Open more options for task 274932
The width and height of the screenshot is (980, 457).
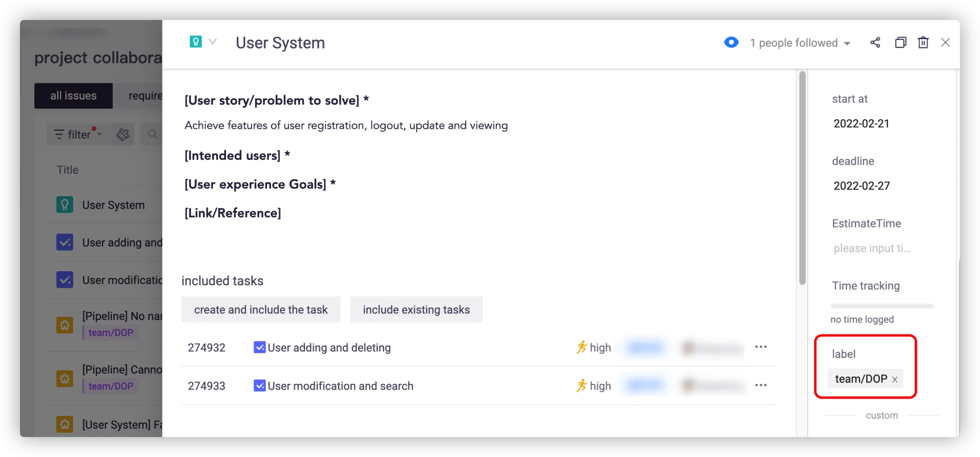(761, 347)
